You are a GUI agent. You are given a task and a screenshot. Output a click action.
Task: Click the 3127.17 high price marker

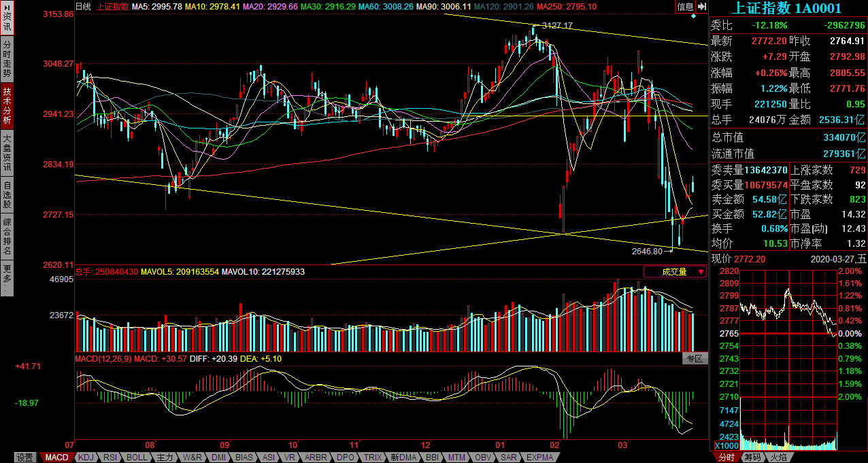[557, 26]
